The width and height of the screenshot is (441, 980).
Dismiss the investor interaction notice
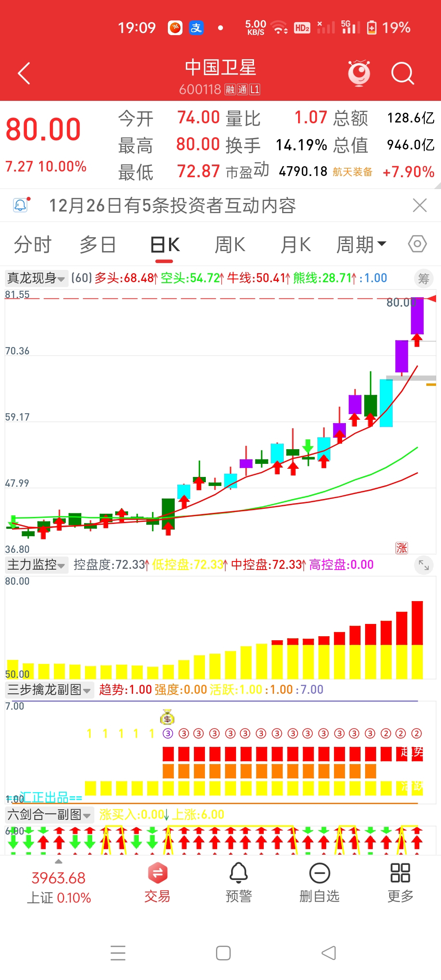420,205
